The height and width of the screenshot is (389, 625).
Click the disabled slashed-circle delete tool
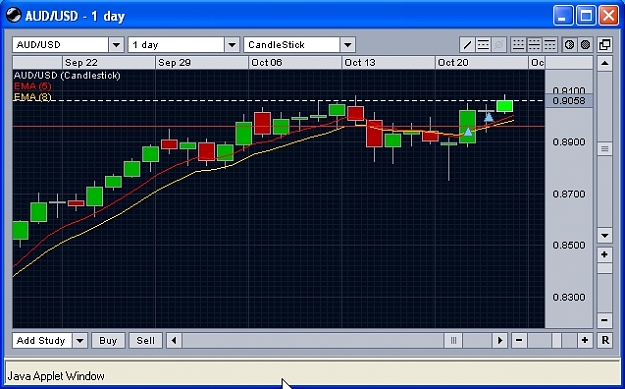tap(499, 45)
